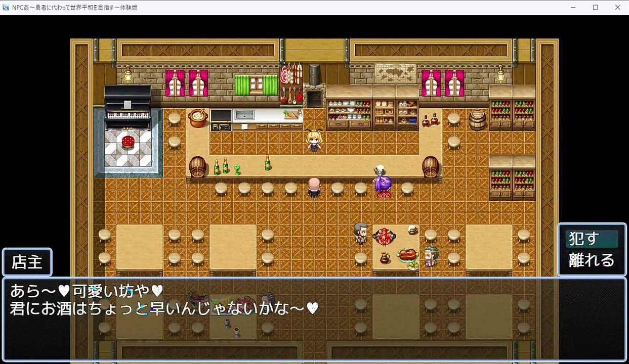629x364 pixels.
Task: Click the green-curtained window
Action: point(257,84)
